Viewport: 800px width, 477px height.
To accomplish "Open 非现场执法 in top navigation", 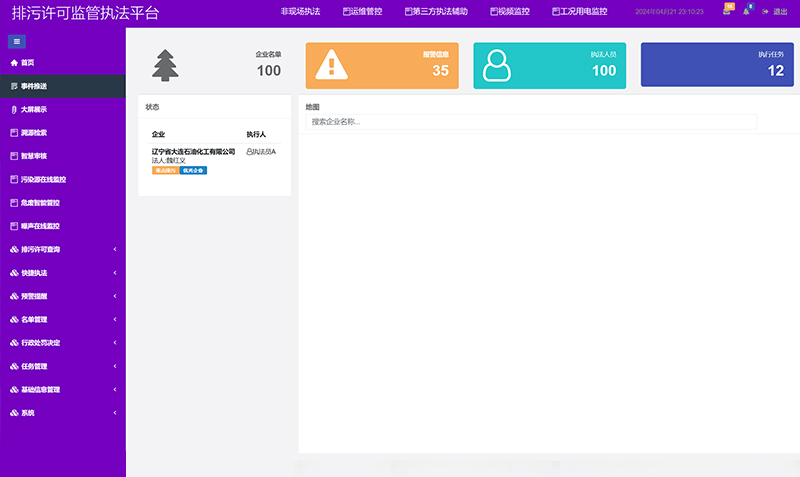I will (x=301, y=11).
